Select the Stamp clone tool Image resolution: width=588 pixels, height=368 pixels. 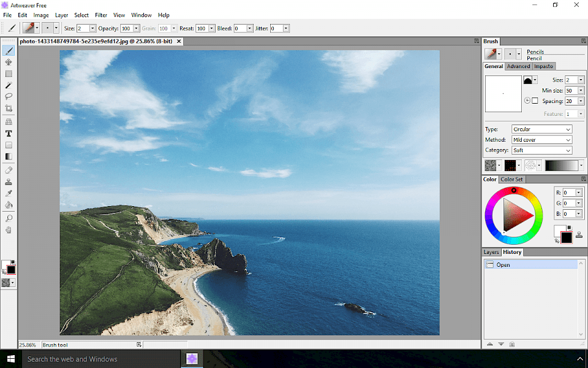pyautogui.click(x=8, y=182)
